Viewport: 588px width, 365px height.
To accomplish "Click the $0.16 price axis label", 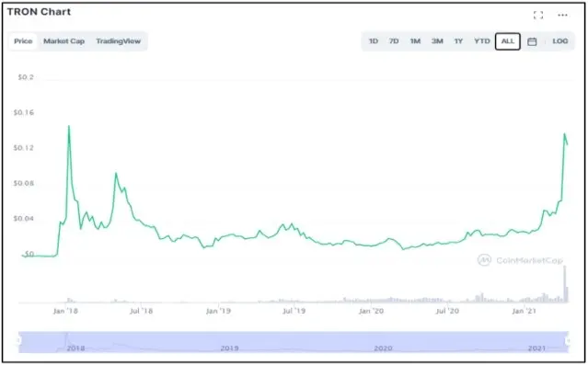I will click(x=24, y=112).
